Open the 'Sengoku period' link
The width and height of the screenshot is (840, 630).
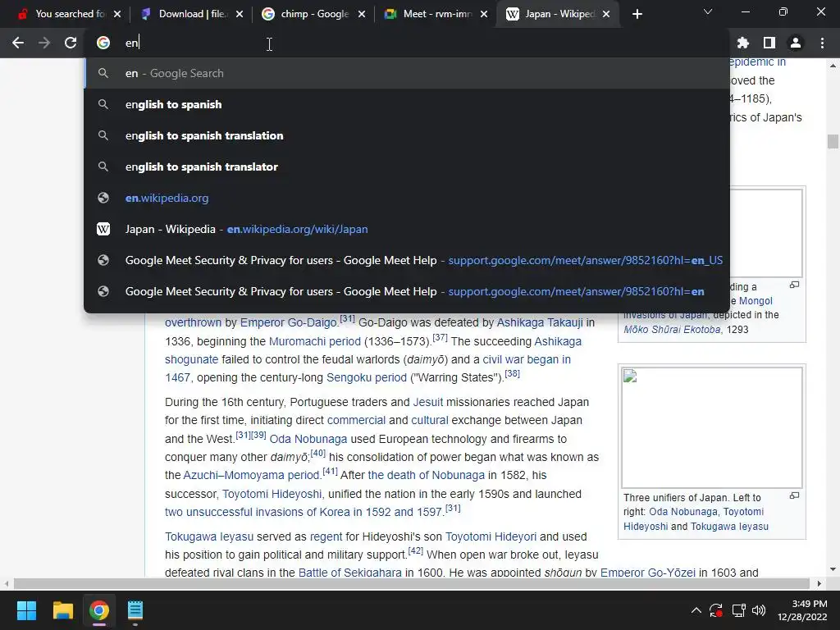pyautogui.click(x=367, y=377)
